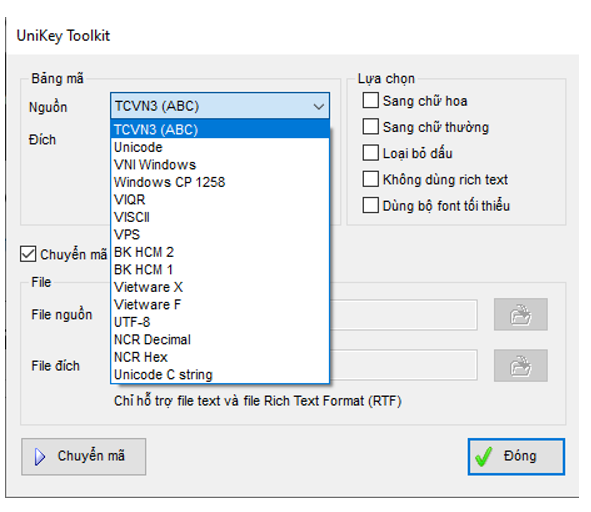Screen dimensions: 591x512
Task: Collapse the Nguồn combo box arrow
Action: [x=318, y=106]
